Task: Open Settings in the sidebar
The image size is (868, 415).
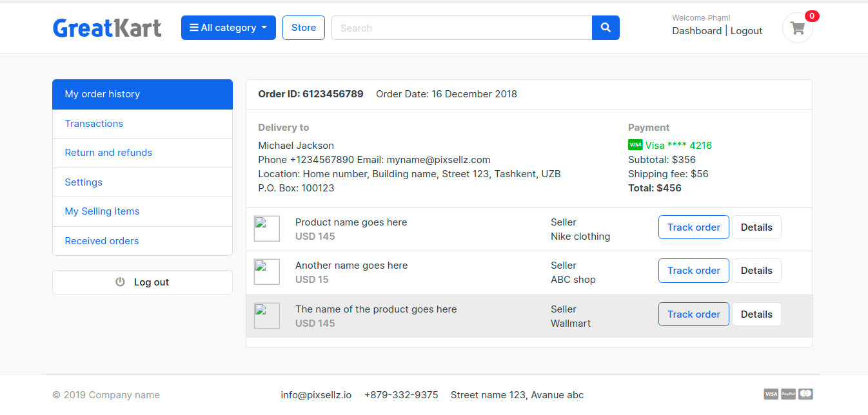Action: coord(84,182)
